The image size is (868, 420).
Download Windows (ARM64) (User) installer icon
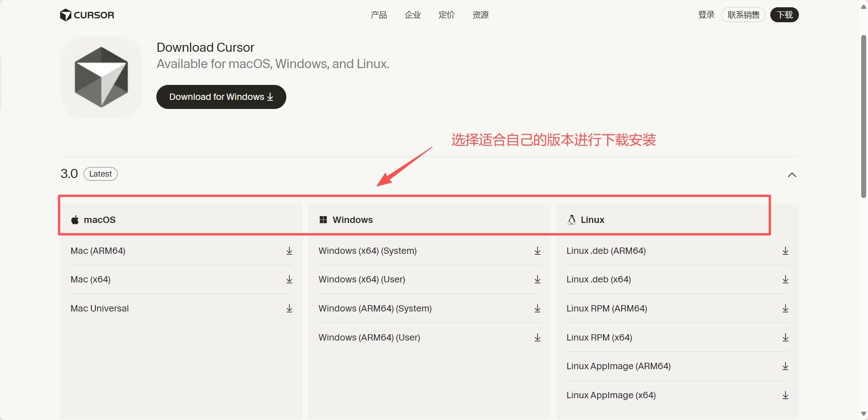coord(538,337)
